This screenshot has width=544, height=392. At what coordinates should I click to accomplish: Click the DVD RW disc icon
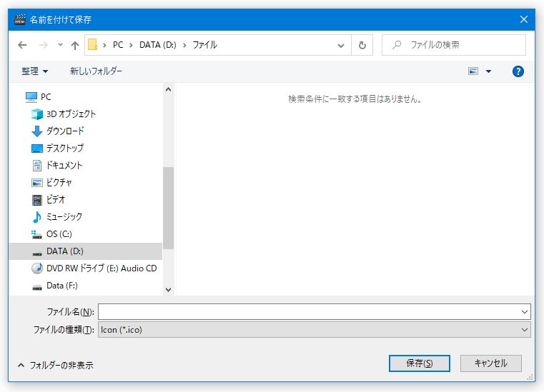36,268
